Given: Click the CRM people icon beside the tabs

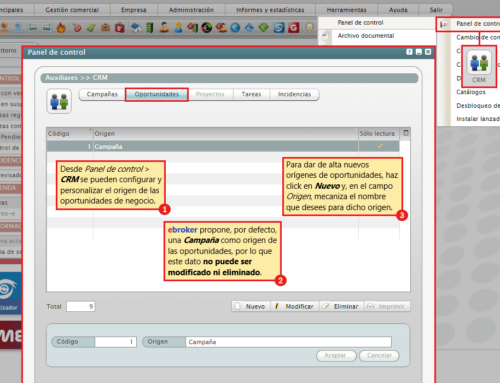Looking at the screenshot, I should pyautogui.click(x=59, y=101).
